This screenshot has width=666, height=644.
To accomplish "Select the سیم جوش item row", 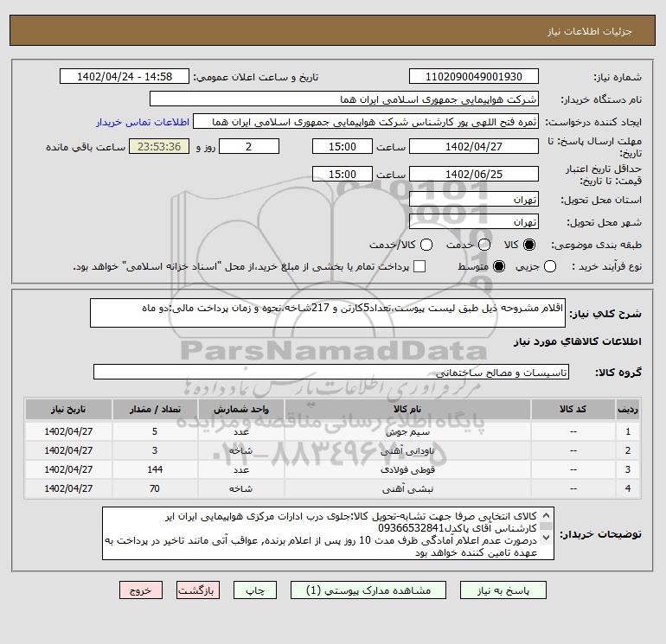I will 333,431.
